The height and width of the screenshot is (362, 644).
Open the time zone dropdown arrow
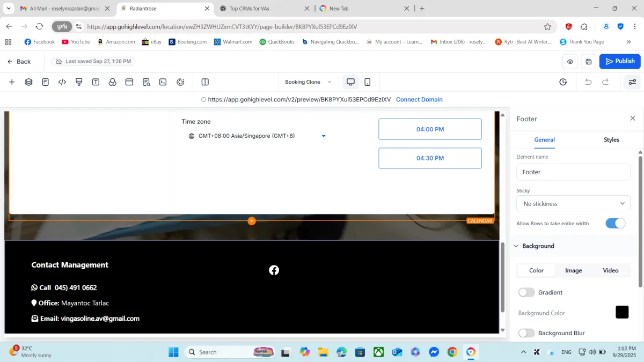pos(324,136)
